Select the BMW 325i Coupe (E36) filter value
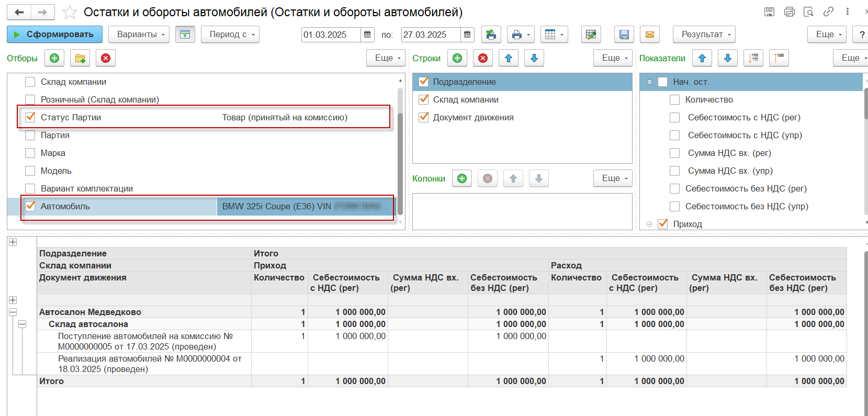Screen dimensions: 868x416 click(x=306, y=206)
